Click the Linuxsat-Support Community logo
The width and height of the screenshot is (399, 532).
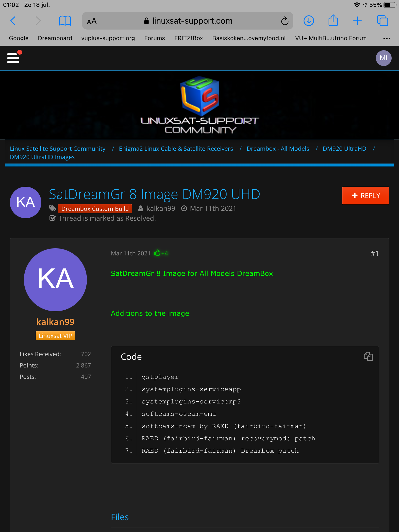click(x=199, y=105)
